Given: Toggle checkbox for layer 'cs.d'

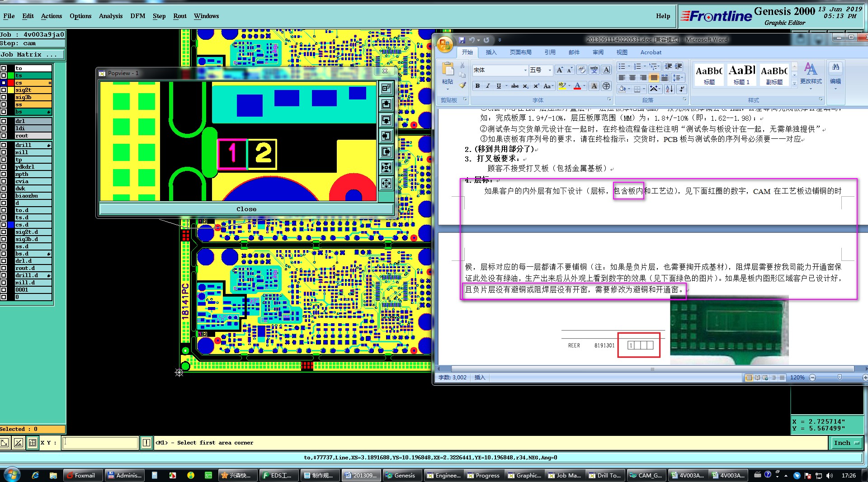Looking at the screenshot, I should (x=4, y=225).
